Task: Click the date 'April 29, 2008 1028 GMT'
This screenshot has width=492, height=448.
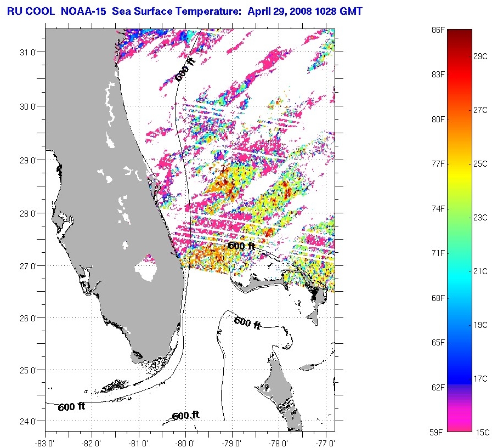Action: click(x=305, y=12)
